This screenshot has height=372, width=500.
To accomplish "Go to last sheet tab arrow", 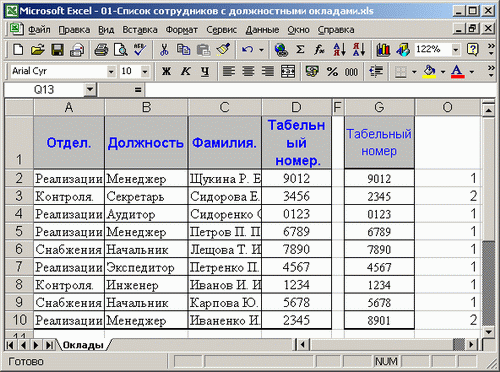I will click(49, 345).
